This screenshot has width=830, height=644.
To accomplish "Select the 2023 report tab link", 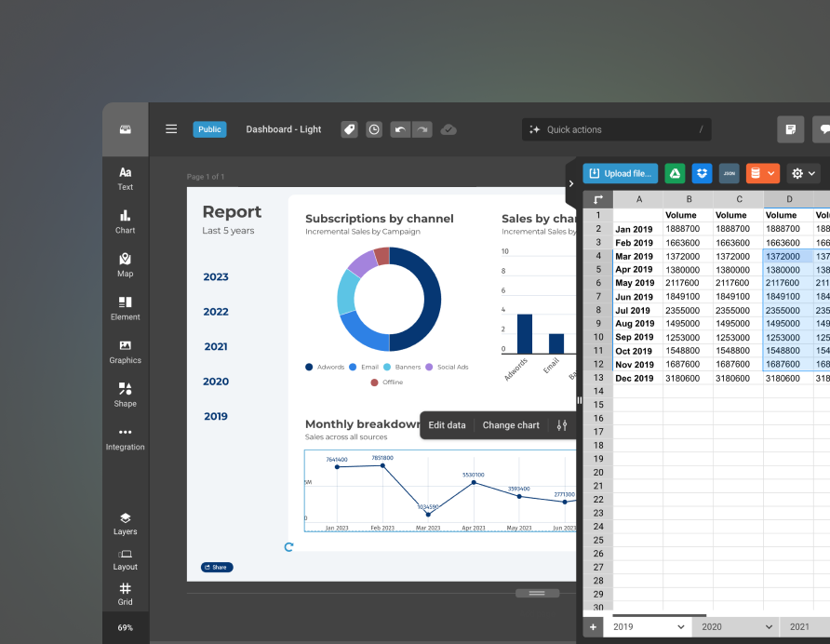I will coord(216,277).
